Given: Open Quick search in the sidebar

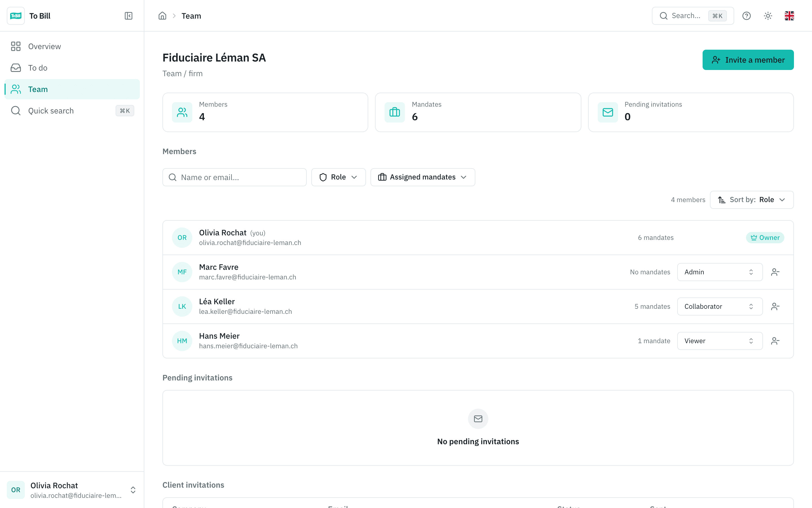Looking at the screenshot, I should 72,111.
